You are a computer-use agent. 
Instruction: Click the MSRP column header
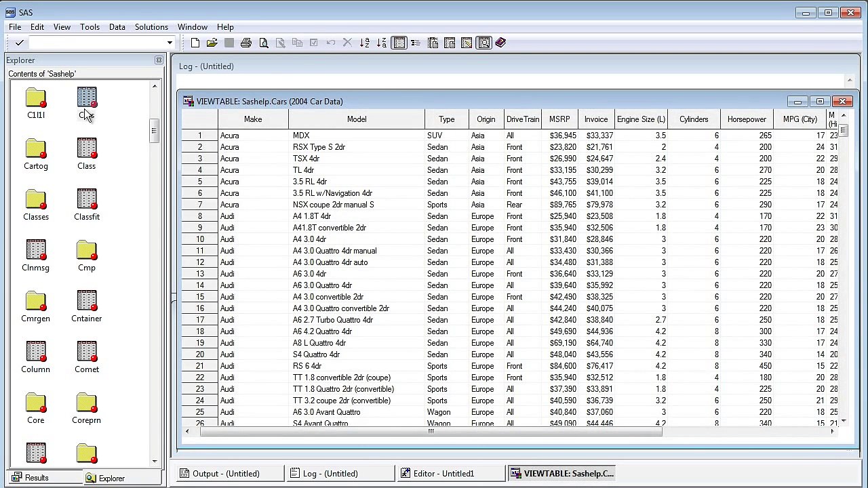559,119
